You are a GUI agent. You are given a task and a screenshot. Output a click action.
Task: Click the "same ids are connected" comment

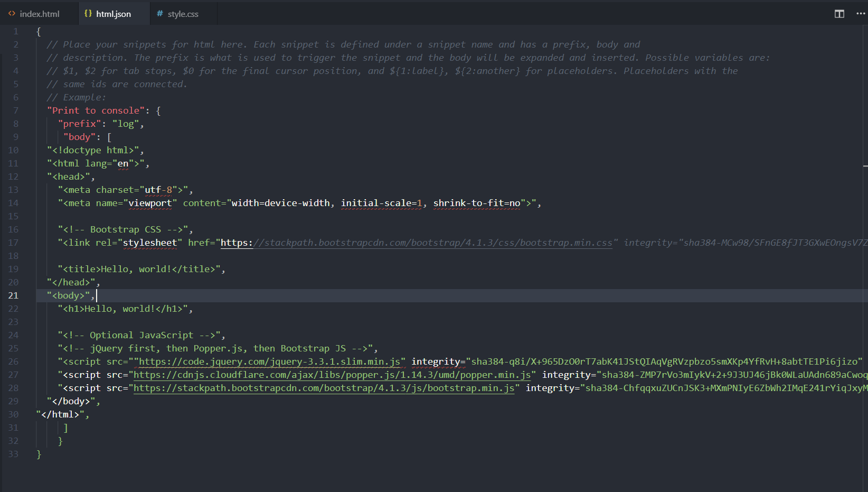point(117,84)
